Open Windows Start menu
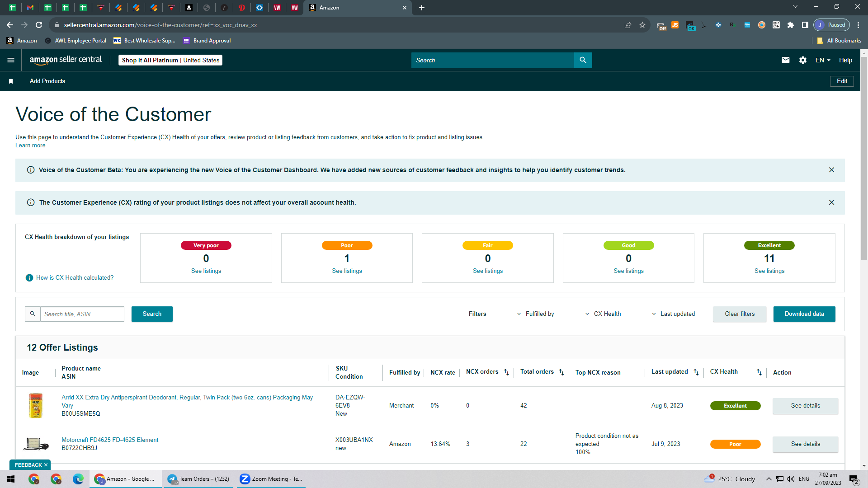 [x=11, y=479]
